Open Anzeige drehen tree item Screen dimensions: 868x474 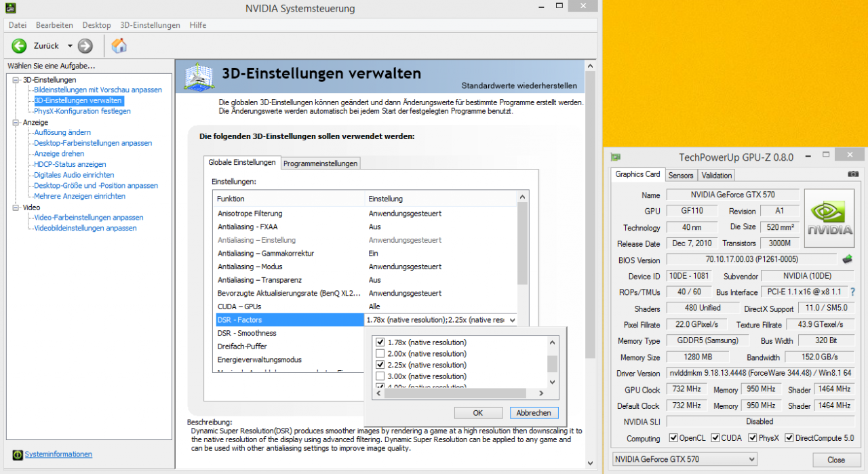click(x=59, y=154)
